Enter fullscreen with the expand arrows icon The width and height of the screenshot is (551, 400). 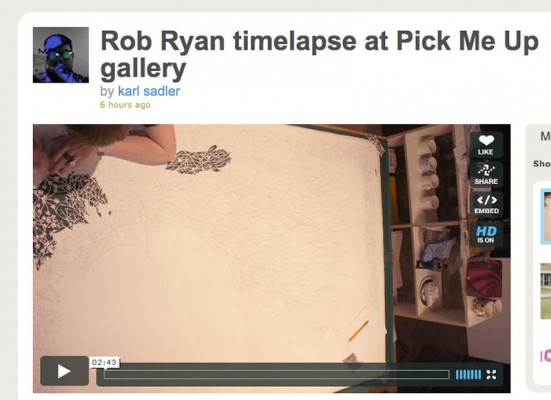coord(491,375)
